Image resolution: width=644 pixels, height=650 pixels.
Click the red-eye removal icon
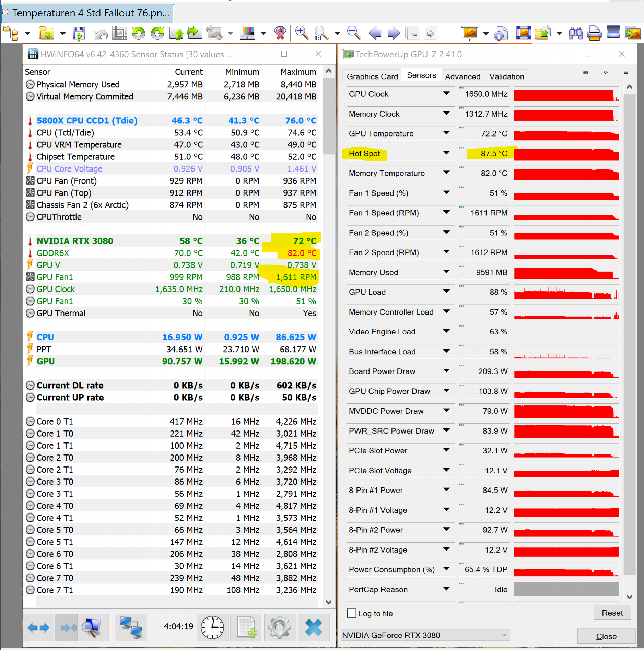280,34
